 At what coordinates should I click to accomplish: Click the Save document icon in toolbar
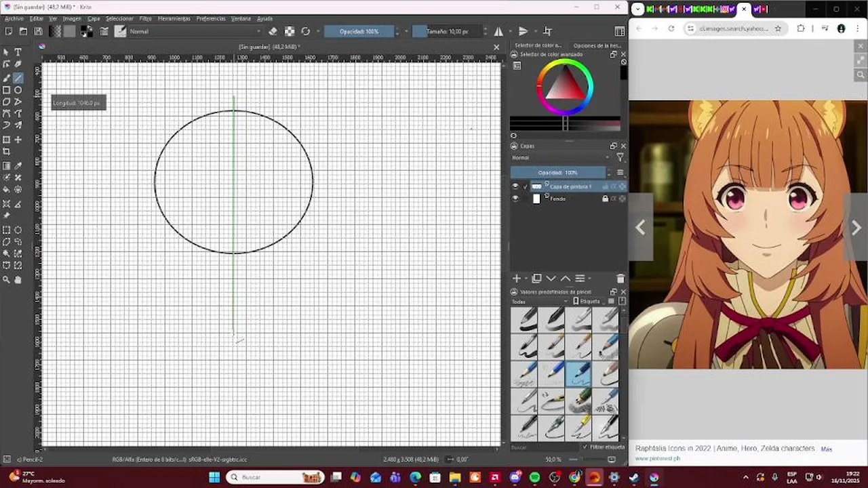pos(39,31)
